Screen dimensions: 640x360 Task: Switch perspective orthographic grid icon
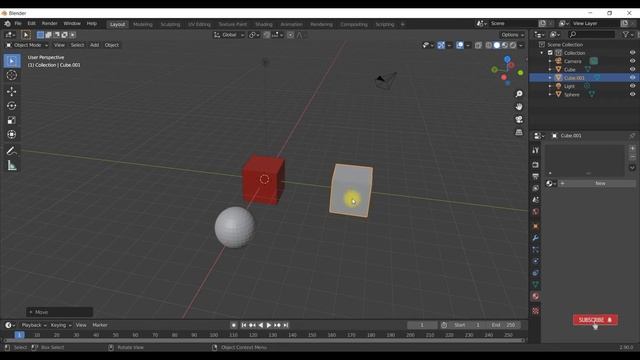519,132
